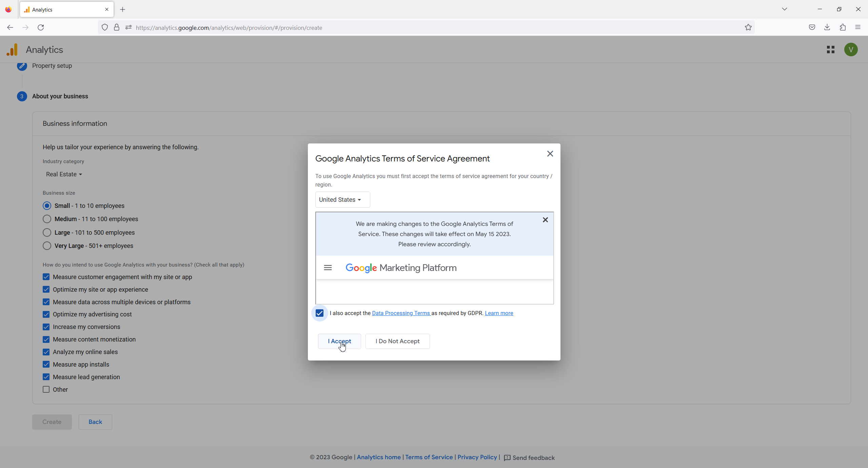
Task: Open the Firefox extensions icon
Action: (x=843, y=27)
